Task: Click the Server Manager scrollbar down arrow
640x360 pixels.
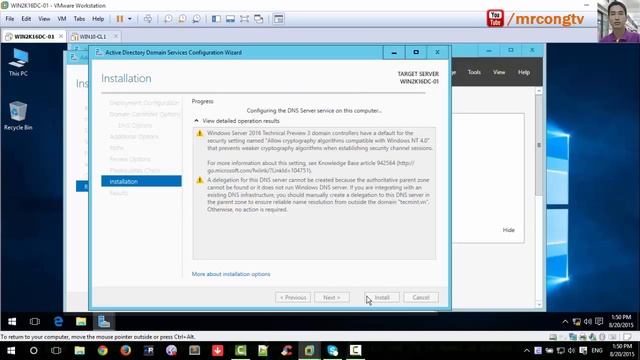Action: point(539,304)
